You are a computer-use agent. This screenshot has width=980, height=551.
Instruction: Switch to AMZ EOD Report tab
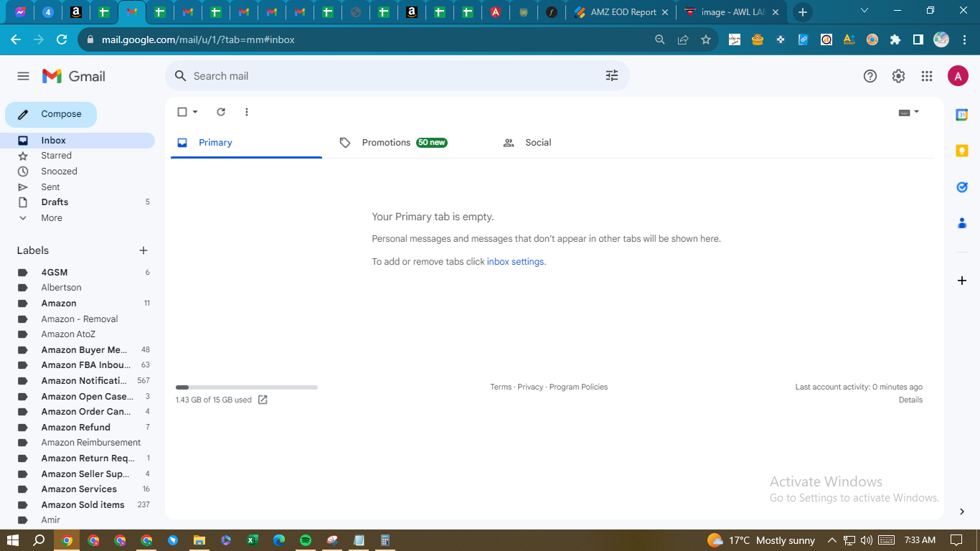[x=621, y=12]
